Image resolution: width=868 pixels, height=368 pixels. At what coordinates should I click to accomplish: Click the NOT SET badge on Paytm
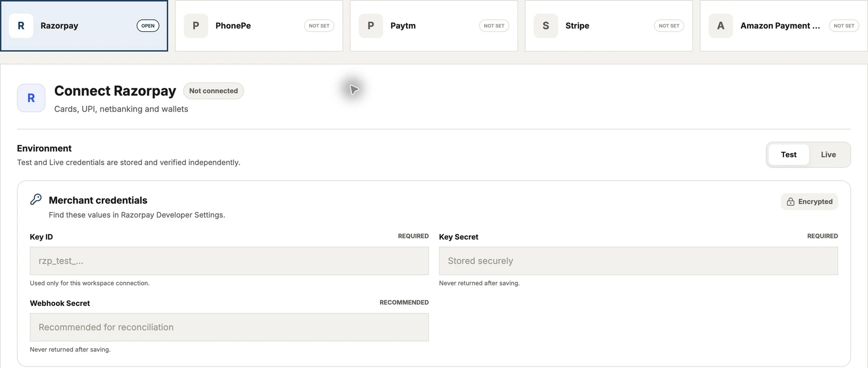click(494, 26)
